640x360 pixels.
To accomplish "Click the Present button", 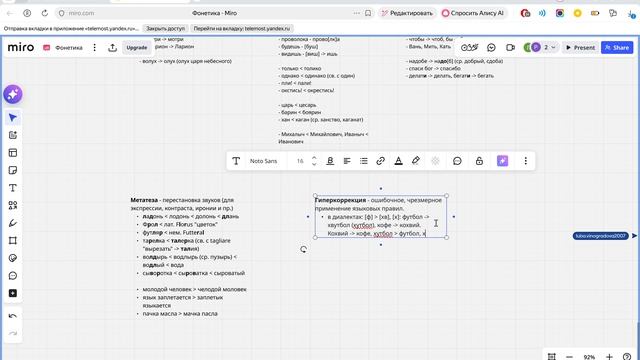I will (580, 48).
